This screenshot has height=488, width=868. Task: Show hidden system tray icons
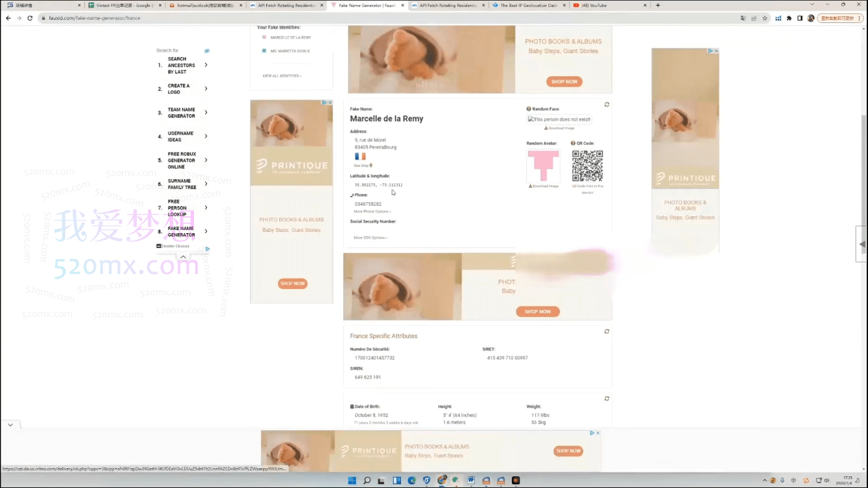coord(765,481)
